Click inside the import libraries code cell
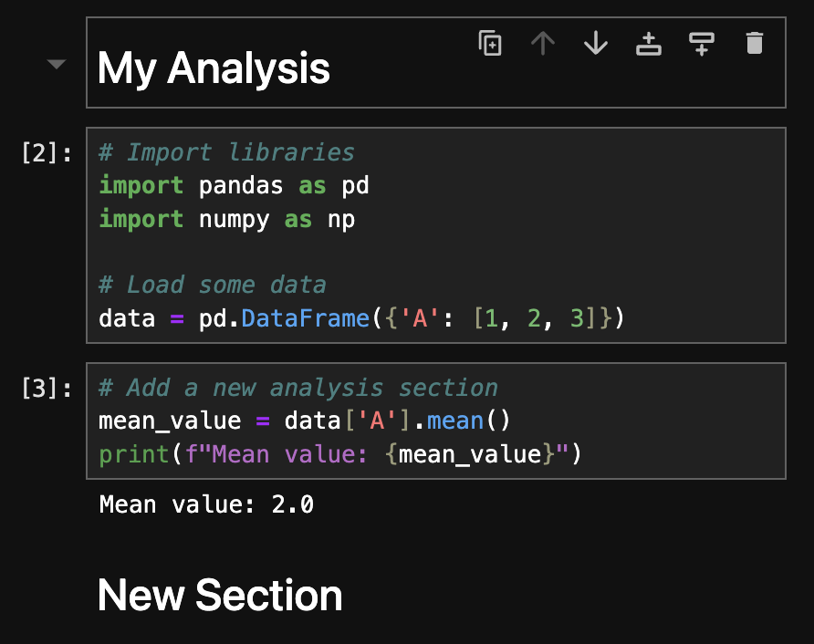Image resolution: width=814 pixels, height=644 pixels. click(436, 235)
